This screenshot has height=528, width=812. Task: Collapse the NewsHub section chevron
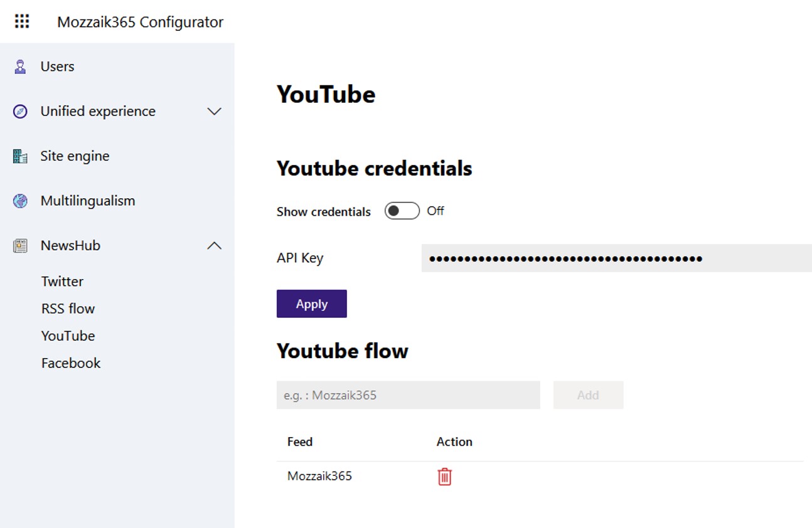pyautogui.click(x=214, y=246)
